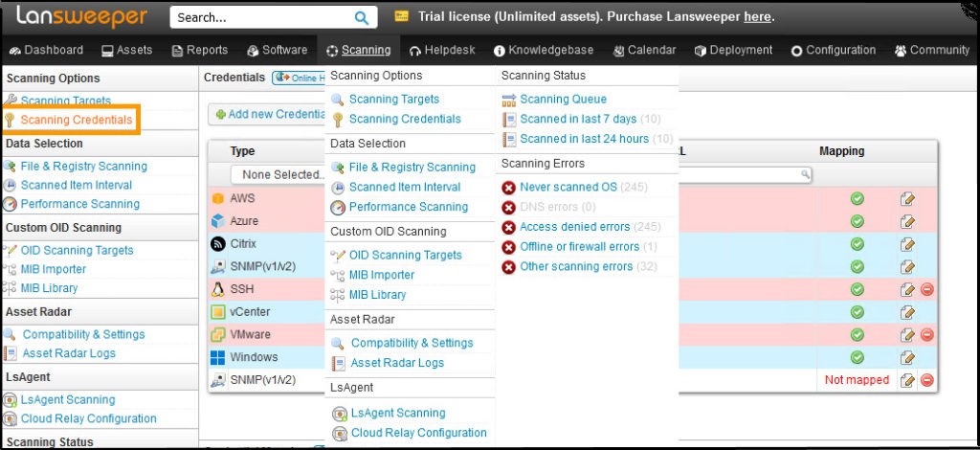980x450 pixels.
Task: Click the Online Help button by Credentials
Action: pyautogui.click(x=300, y=78)
